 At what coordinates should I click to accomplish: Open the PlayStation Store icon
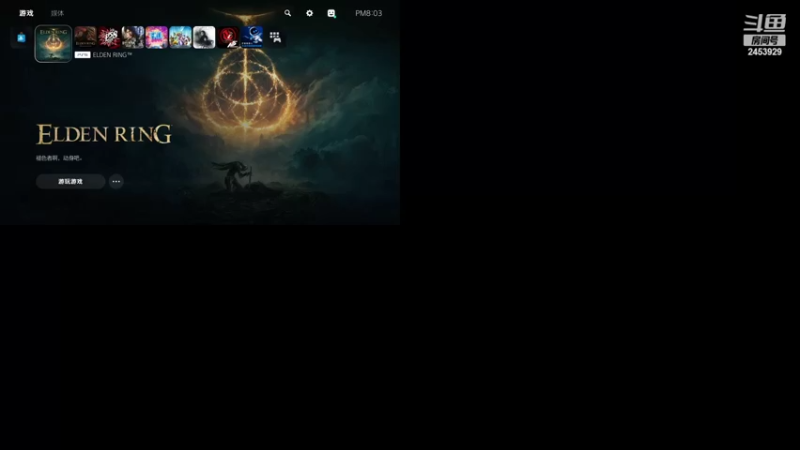click(x=21, y=37)
